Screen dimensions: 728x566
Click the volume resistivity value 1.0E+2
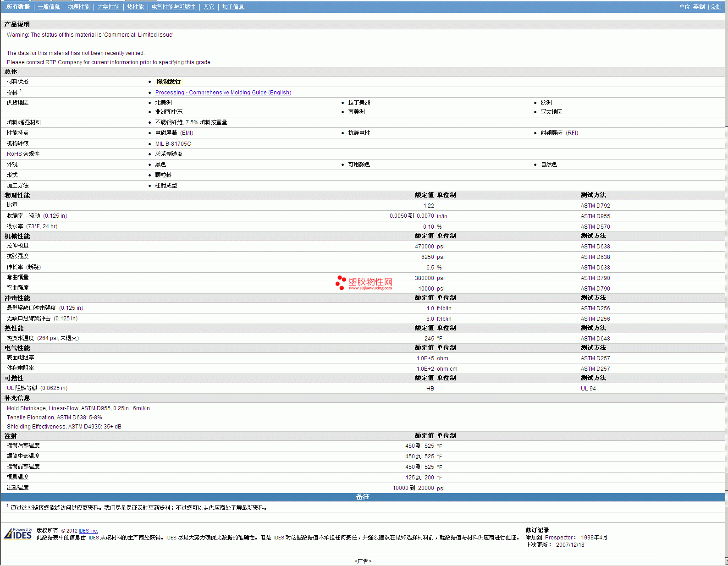pyautogui.click(x=425, y=369)
